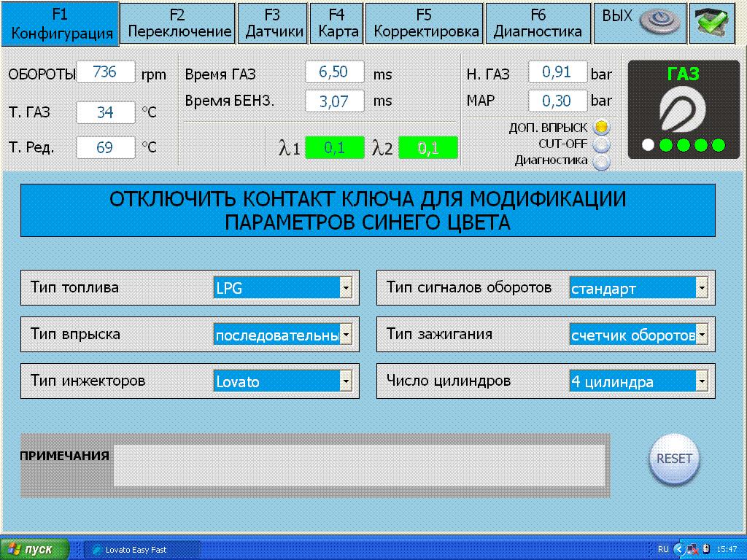Click in the ПРИМЕЧАНИЯ notes field
Image resolution: width=747 pixels, height=560 pixels.
pyautogui.click(x=359, y=465)
